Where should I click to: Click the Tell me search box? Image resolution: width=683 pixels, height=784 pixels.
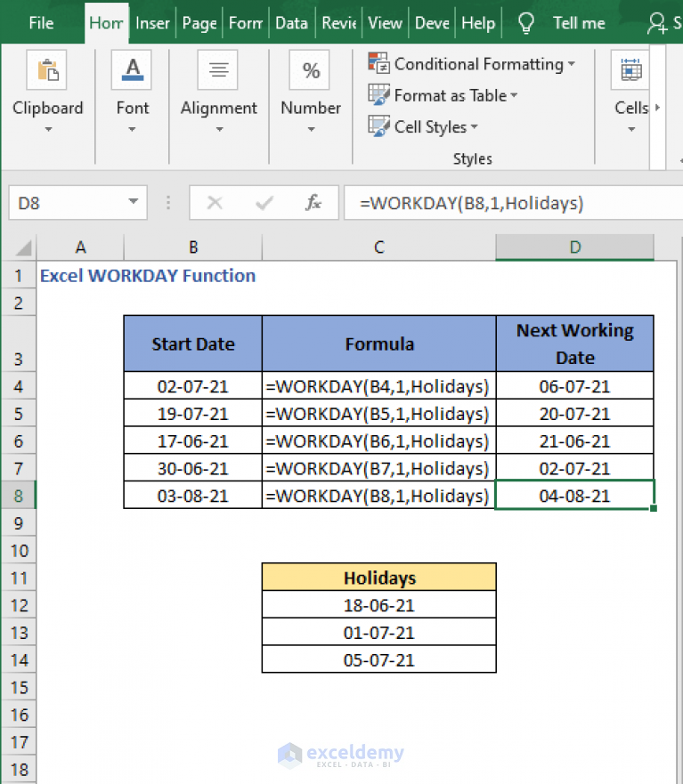pos(579,23)
